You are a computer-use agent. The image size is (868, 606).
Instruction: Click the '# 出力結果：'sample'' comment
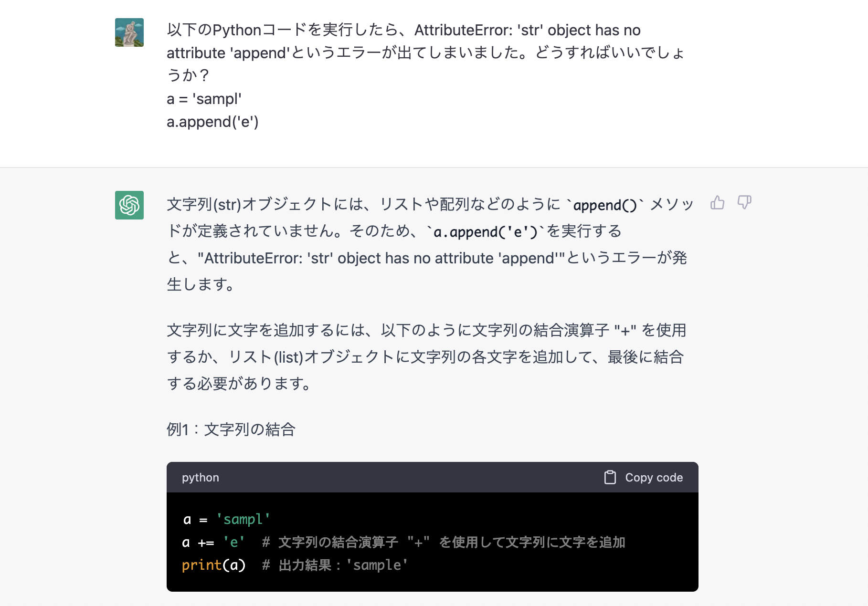click(335, 565)
